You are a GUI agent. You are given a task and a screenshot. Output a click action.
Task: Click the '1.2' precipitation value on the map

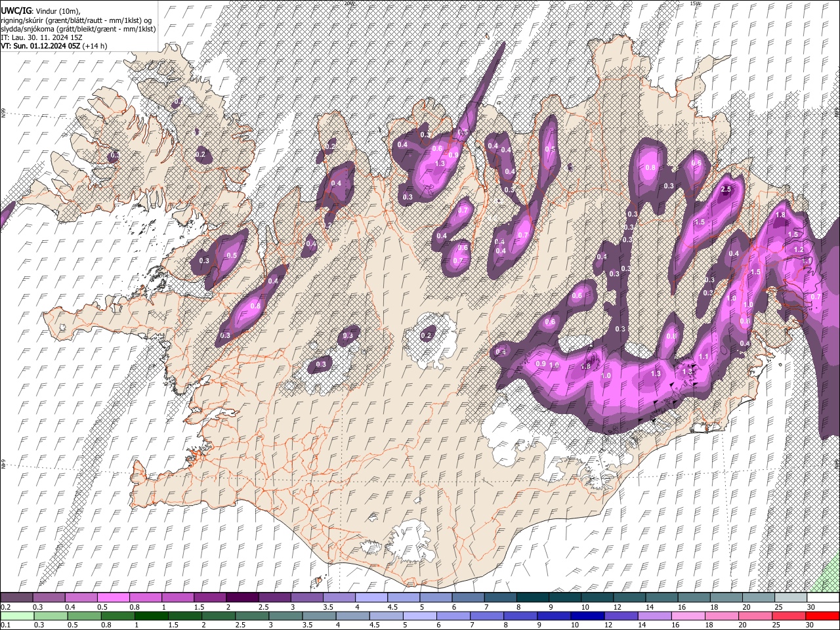pyautogui.click(x=799, y=250)
